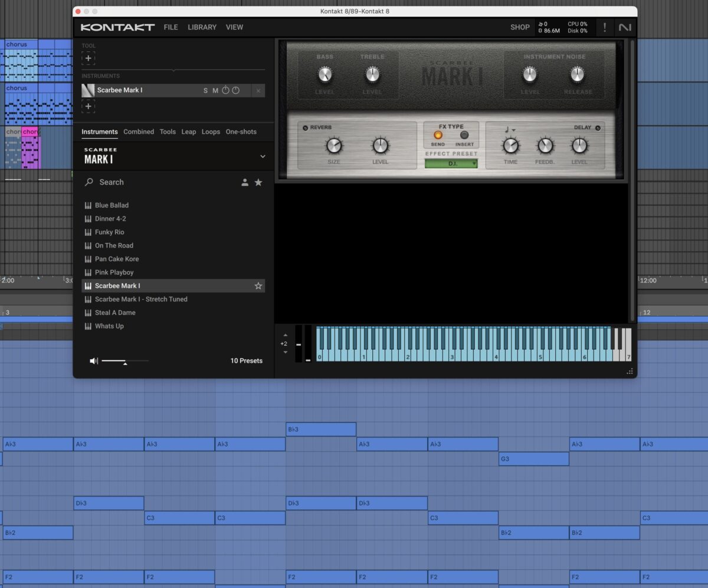
Task: Click the TREBLE level knob
Action: pos(372,74)
